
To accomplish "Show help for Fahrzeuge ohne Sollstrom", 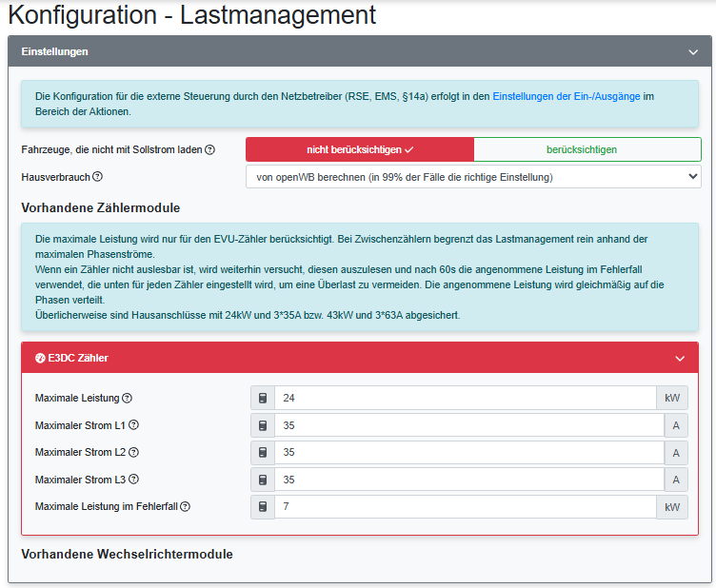I will [209, 149].
